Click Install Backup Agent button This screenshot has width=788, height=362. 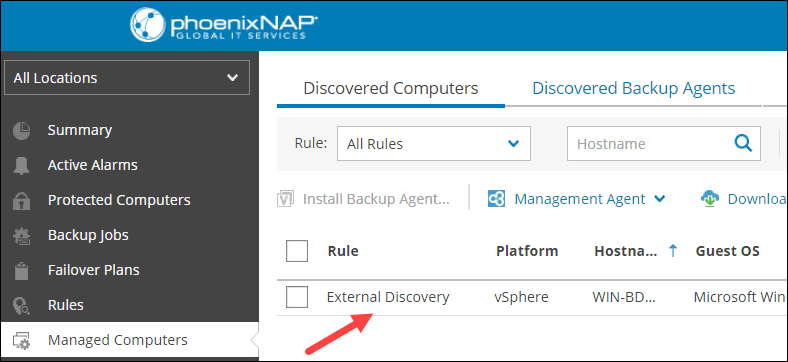click(363, 199)
